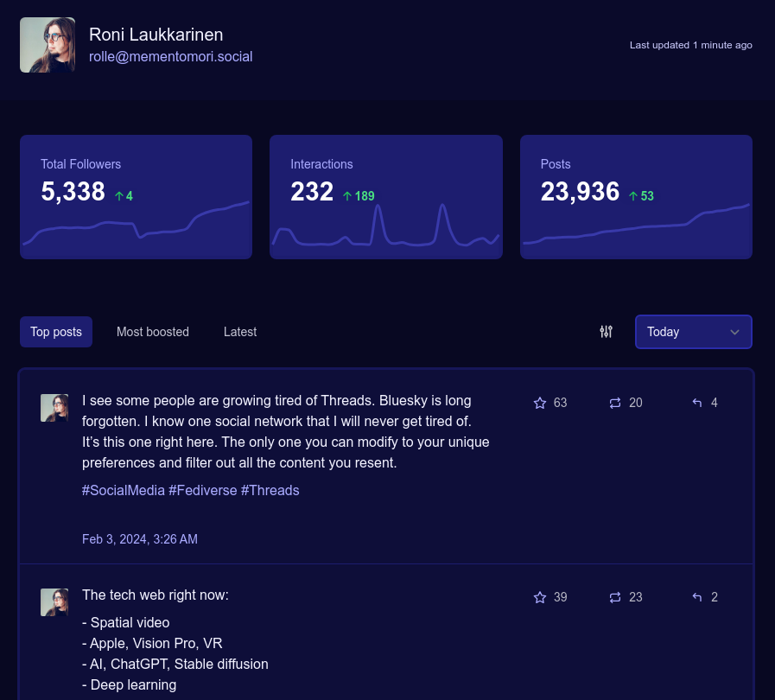
Task: Open the Posts stats card
Action: click(636, 197)
